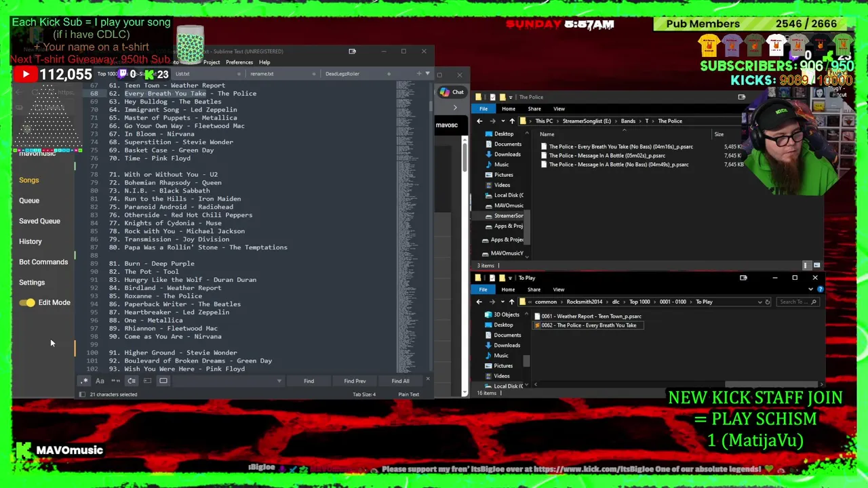Toggle whole word matching in find bar
This screenshot has height=488, width=868.
point(115,381)
